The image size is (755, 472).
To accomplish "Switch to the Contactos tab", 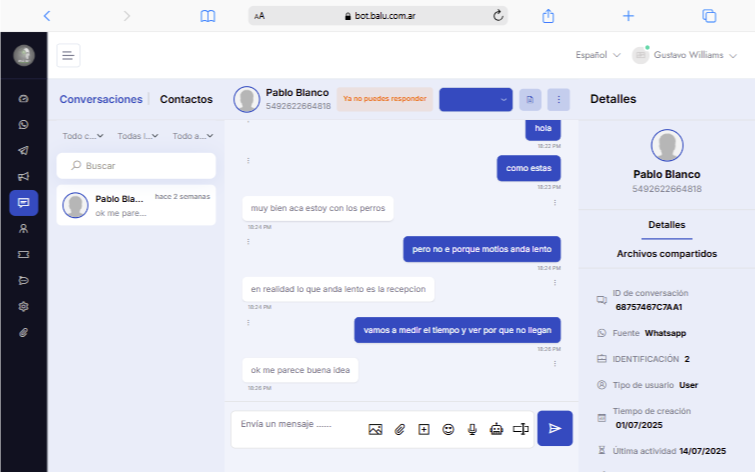I will point(186,99).
